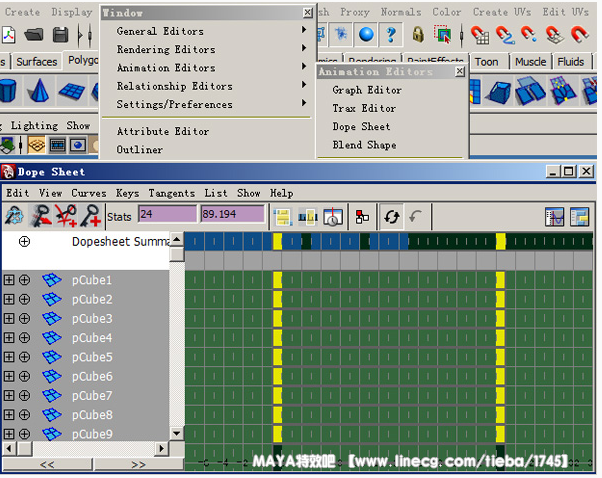602x478 pixels.
Task: Click the blue sphere render icon
Action: (367, 35)
